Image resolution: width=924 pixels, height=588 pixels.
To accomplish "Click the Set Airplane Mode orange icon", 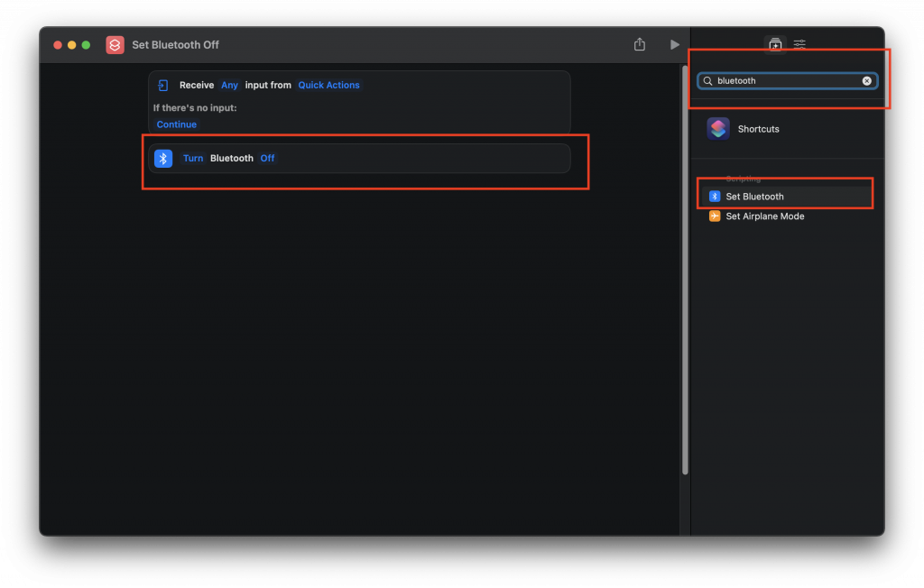I will [715, 216].
